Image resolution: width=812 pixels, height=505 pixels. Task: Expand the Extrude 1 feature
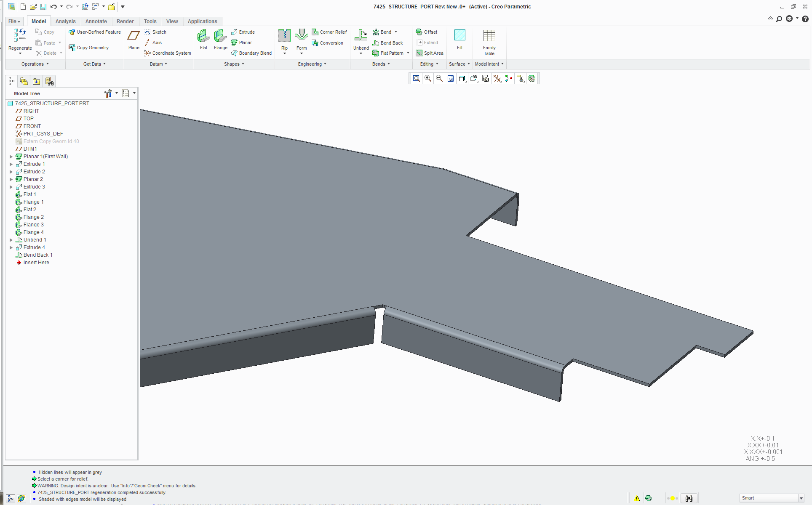[11, 164]
